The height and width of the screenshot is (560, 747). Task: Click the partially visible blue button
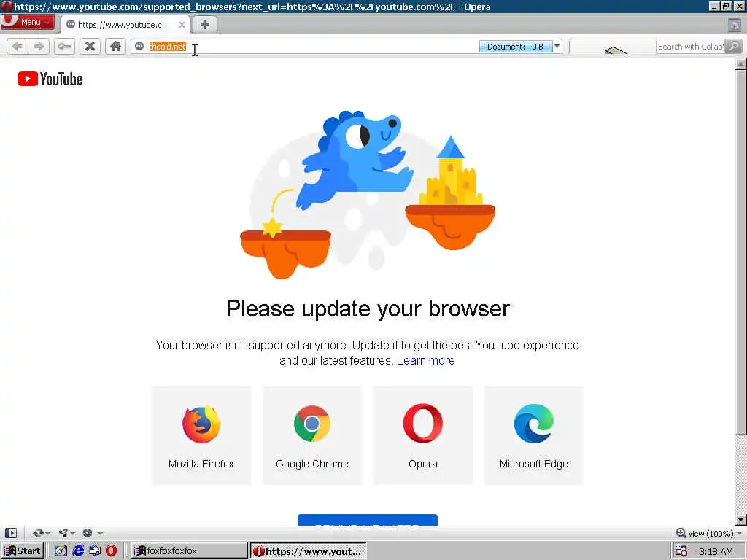click(368, 520)
